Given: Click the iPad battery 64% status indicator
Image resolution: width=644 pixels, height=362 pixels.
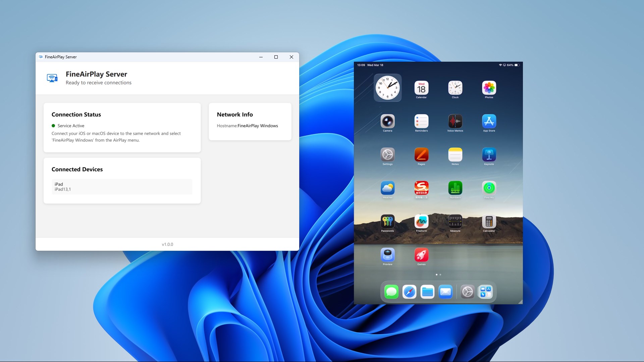Looking at the screenshot, I should coord(513,65).
